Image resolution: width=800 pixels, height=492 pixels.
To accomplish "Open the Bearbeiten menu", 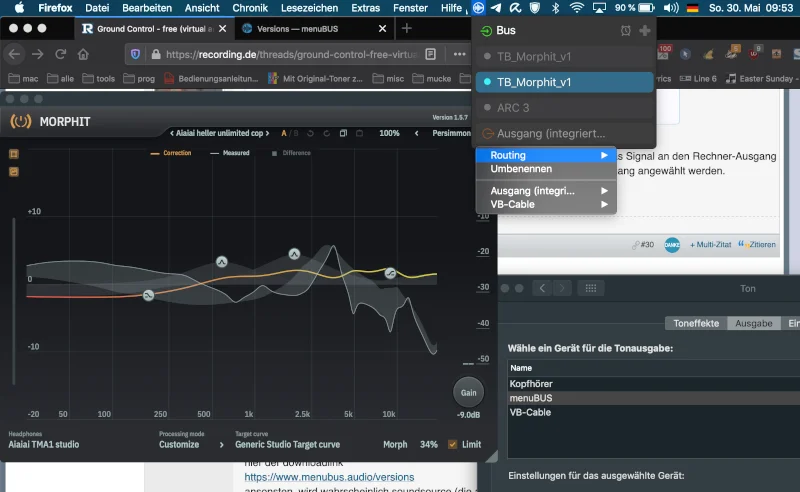I will (147, 8).
